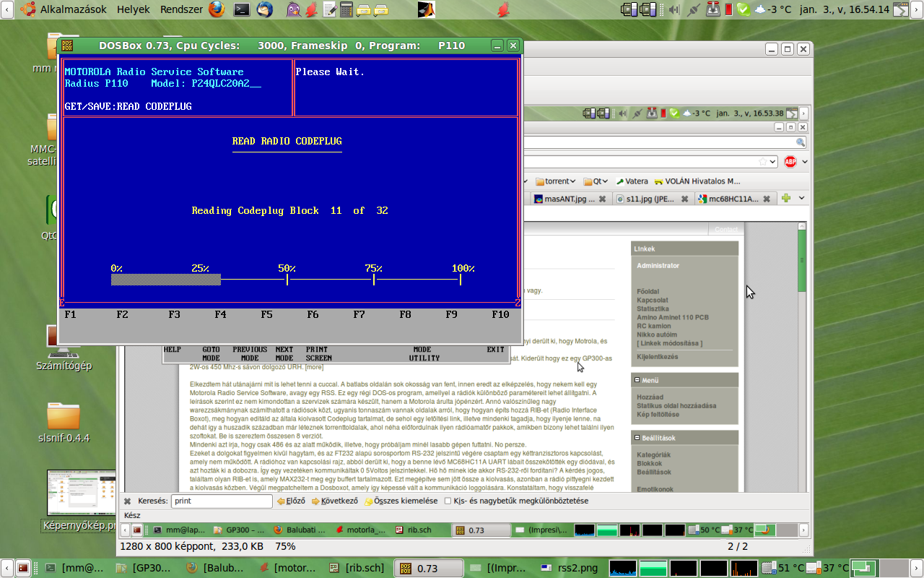Collapse the Beállítások sidebar block
This screenshot has width=924, height=578.
click(x=637, y=438)
